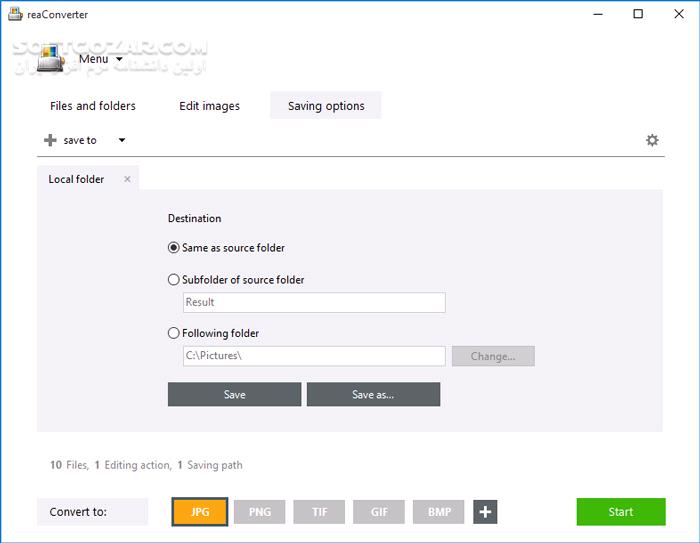This screenshot has height=543, width=700.
Task: Close the Local folder tab
Action: tap(127, 179)
